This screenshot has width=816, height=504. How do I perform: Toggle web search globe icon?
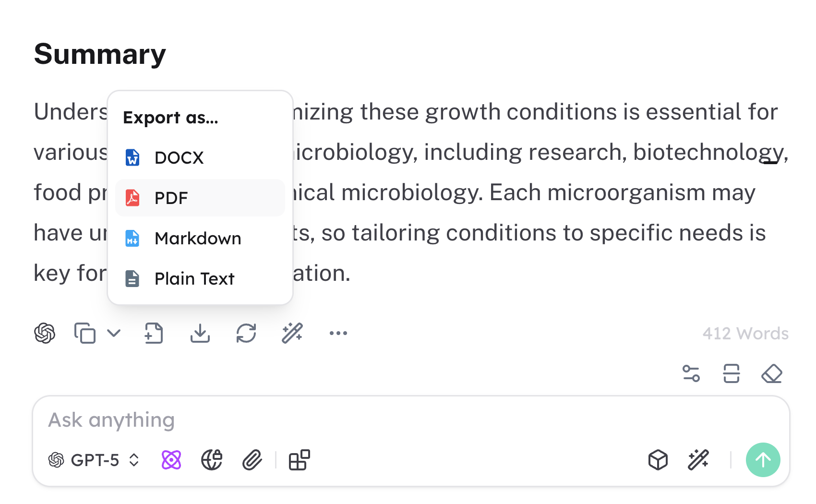pos(212,460)
